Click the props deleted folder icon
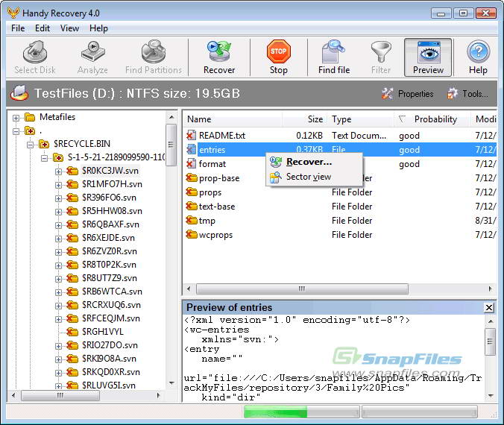This screenshot has width=504, height=425. 192,192
